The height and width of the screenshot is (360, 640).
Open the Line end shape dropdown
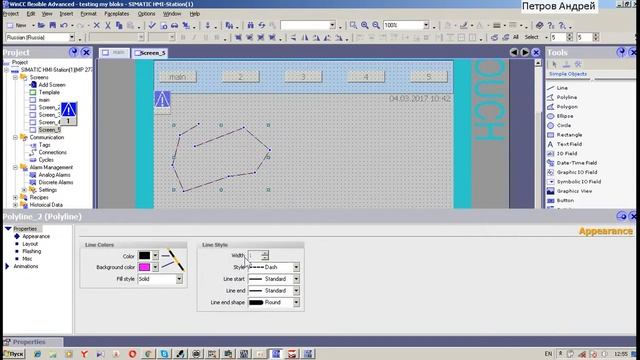click(296, 302)
